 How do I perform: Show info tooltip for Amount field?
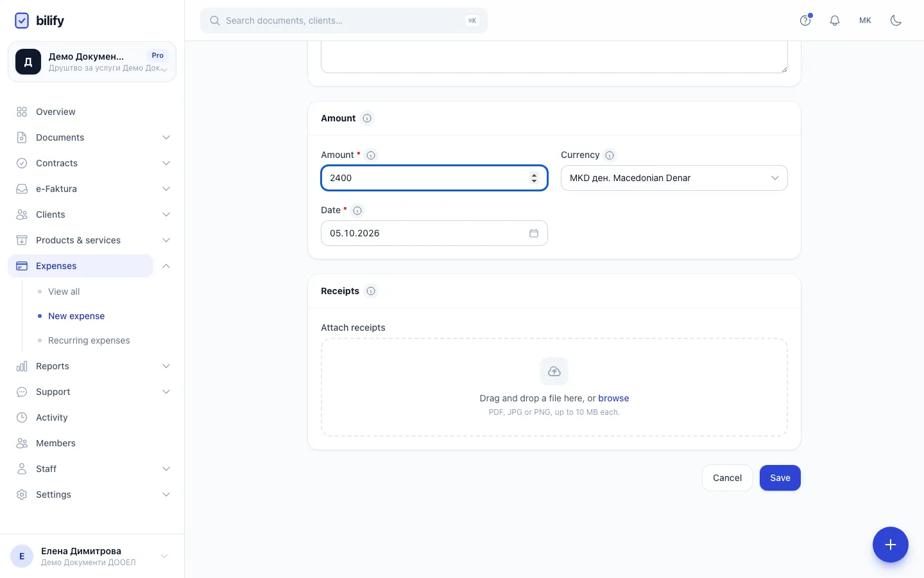click(x=371, y=155)
